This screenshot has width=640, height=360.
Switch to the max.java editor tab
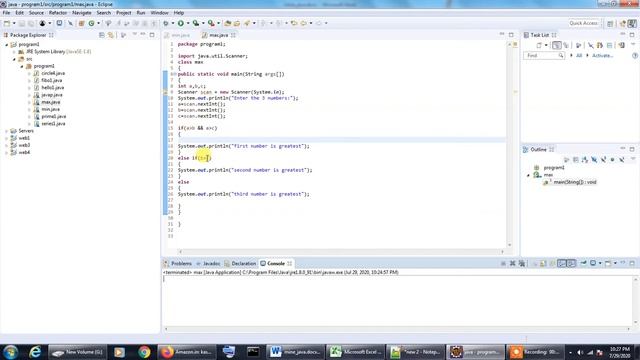[219, 35]
